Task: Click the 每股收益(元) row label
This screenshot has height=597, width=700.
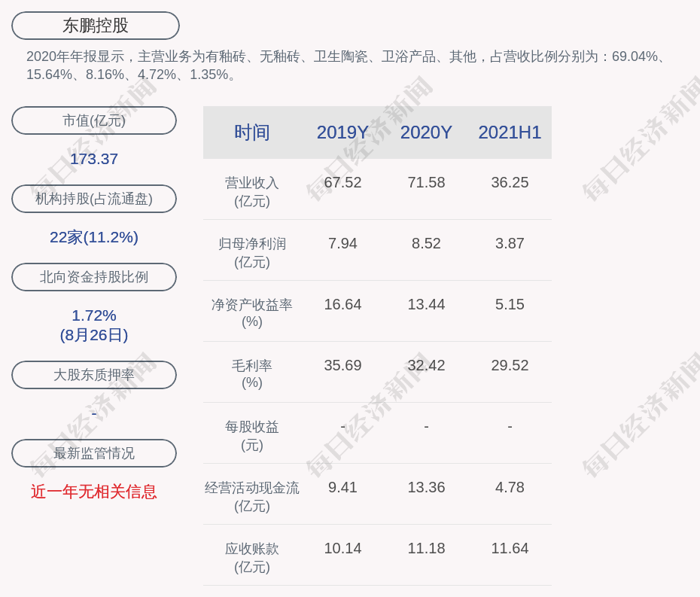Action: (252, 436)
